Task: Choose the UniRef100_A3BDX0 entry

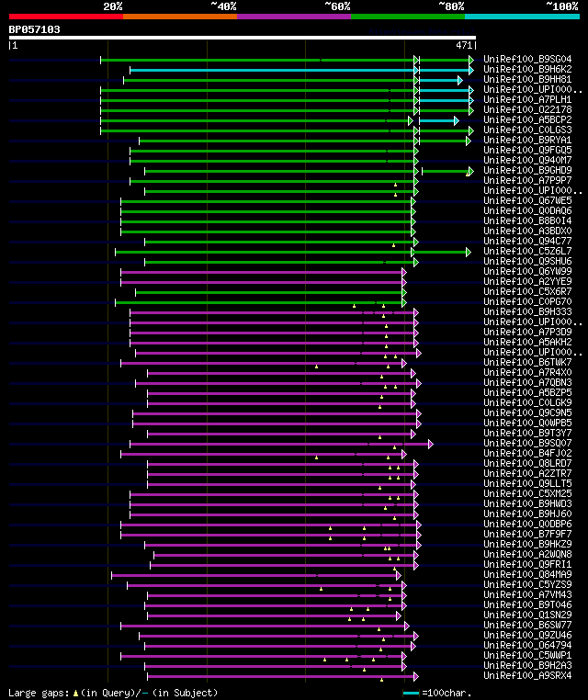Action: 527,231
